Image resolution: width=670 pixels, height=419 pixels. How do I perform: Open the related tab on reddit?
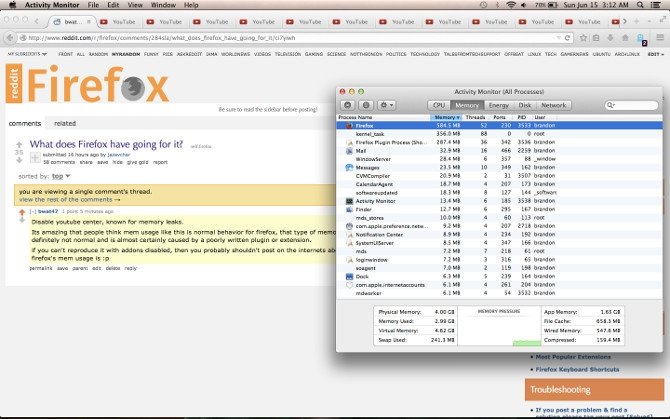pyautogui.click(x=65, y=123)
